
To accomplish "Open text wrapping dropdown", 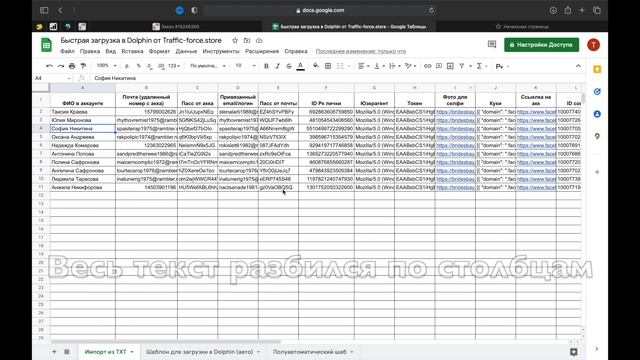I will pyautogui.click(x=394, y=66).
